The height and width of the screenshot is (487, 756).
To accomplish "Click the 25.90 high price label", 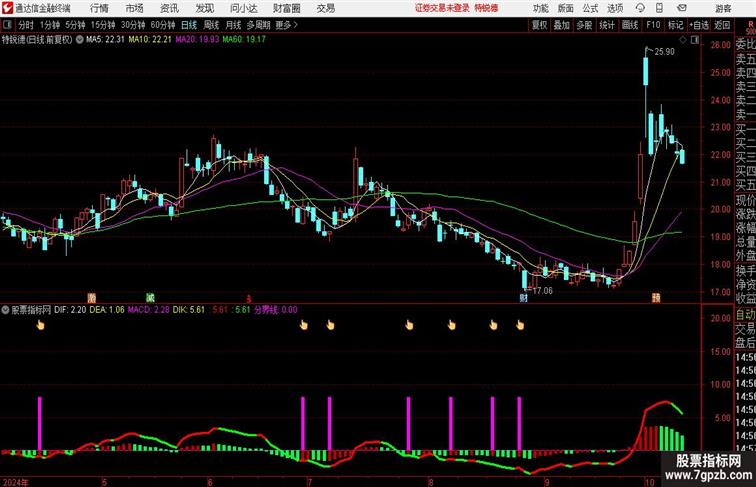I will point(664,52).
